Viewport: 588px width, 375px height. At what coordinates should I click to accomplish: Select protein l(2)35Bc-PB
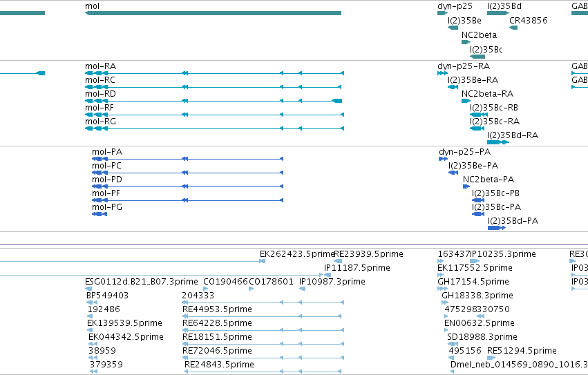click(478, 200)
